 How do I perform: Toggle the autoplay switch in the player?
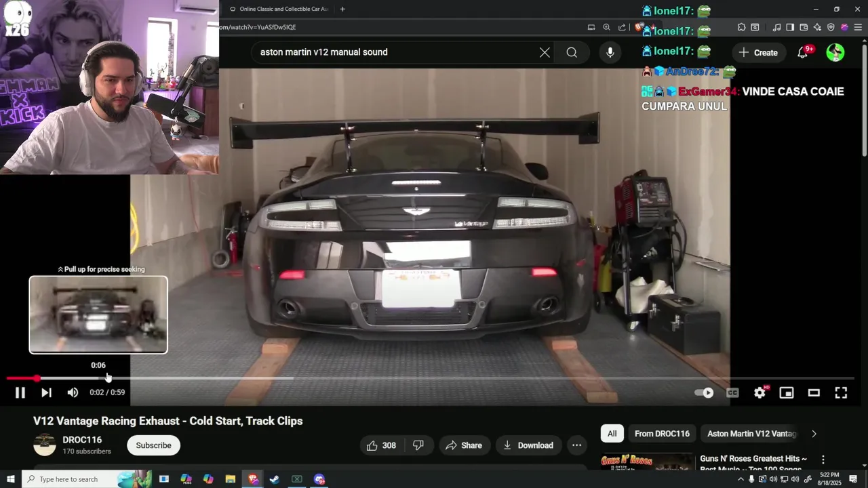pyautogui.click(x=704, y=392)
